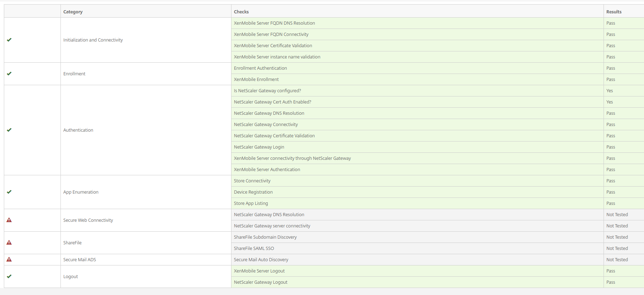Click Not Tested result for Secure Mail Auto Discovery
This screenshot has width=644, height=295.
(617, 260)
